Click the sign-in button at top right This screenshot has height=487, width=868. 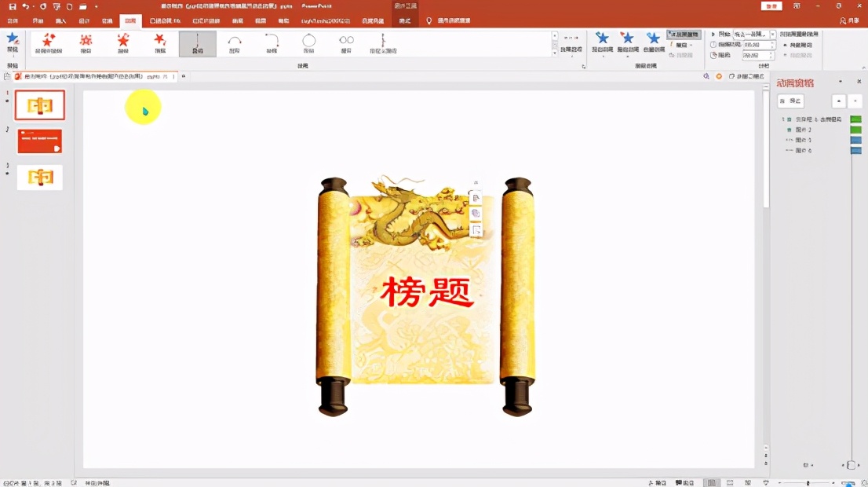pyautogui.click(x=770, y=5)
